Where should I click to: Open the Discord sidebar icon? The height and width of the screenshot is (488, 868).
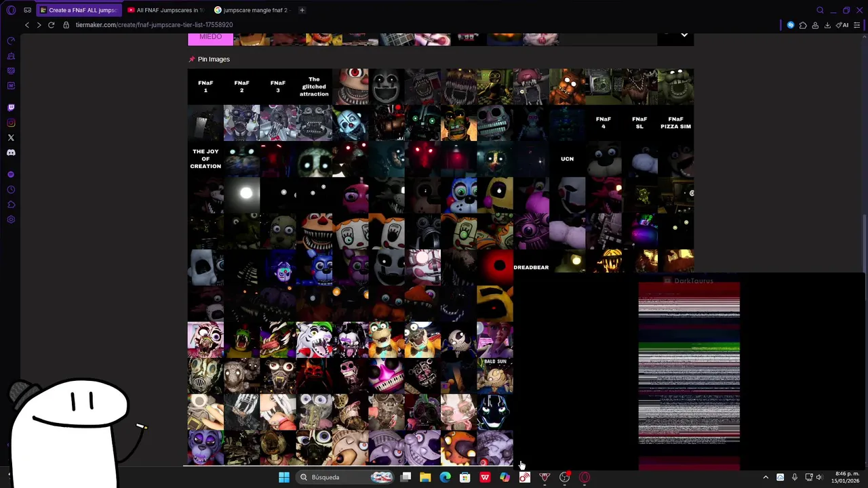click(x=11, y=152)
